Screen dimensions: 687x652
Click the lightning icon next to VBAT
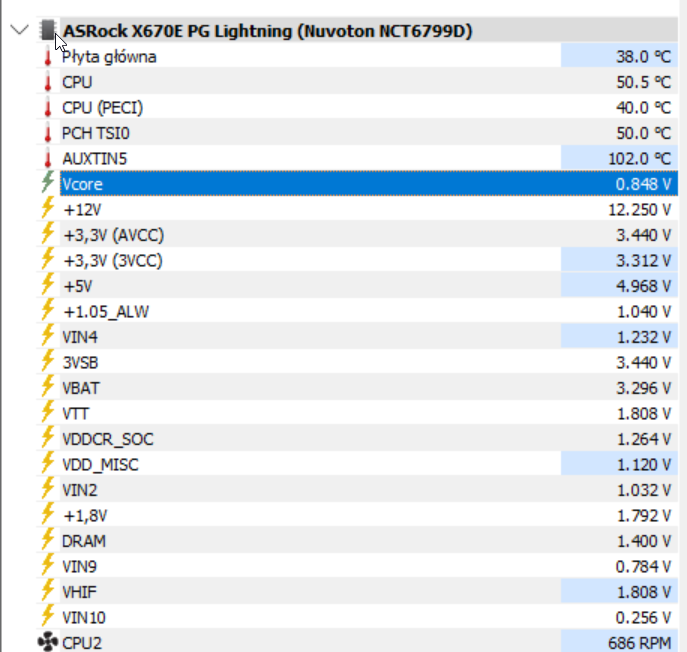click(47, 388)
